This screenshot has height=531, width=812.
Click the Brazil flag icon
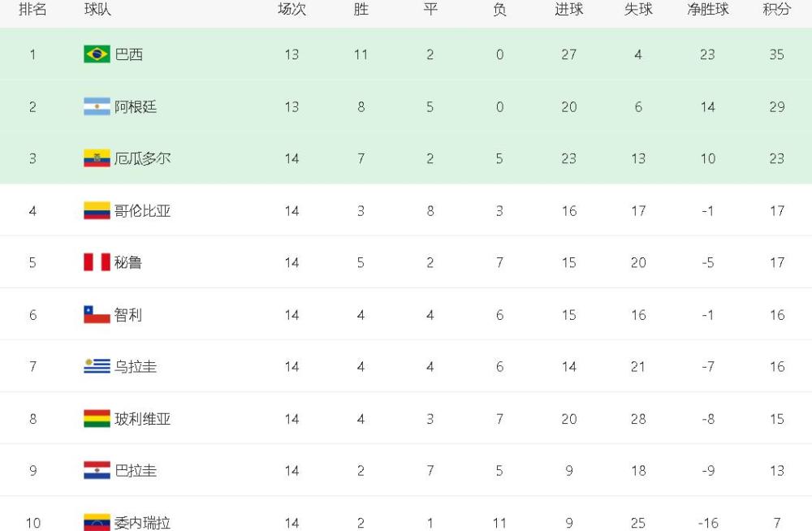point(97,54)
